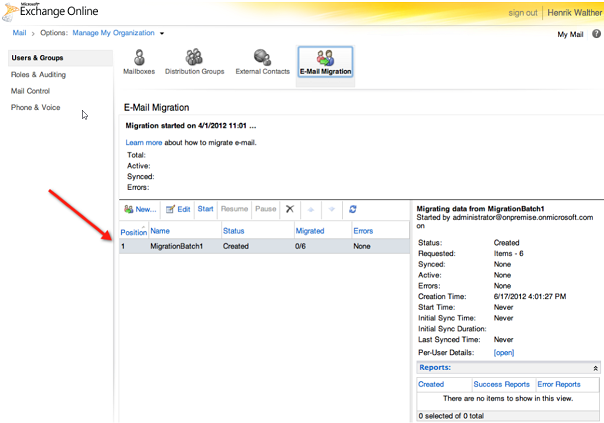Click the Henrik Walther user name

pos(574,13)
